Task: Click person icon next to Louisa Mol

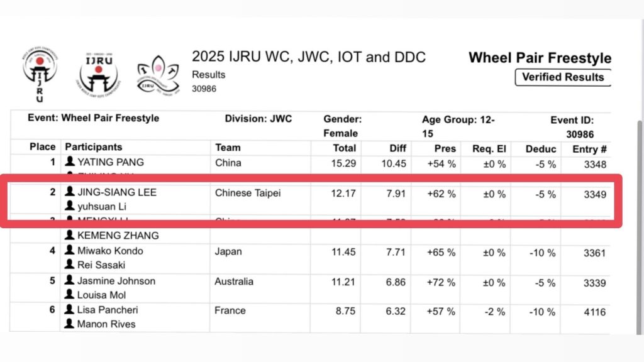Action: coord(70,295)
